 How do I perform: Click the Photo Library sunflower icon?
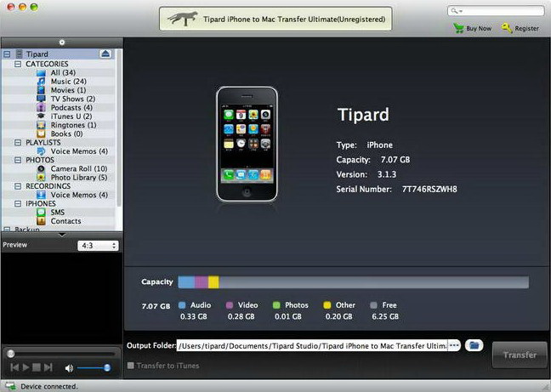coord(41,178)
